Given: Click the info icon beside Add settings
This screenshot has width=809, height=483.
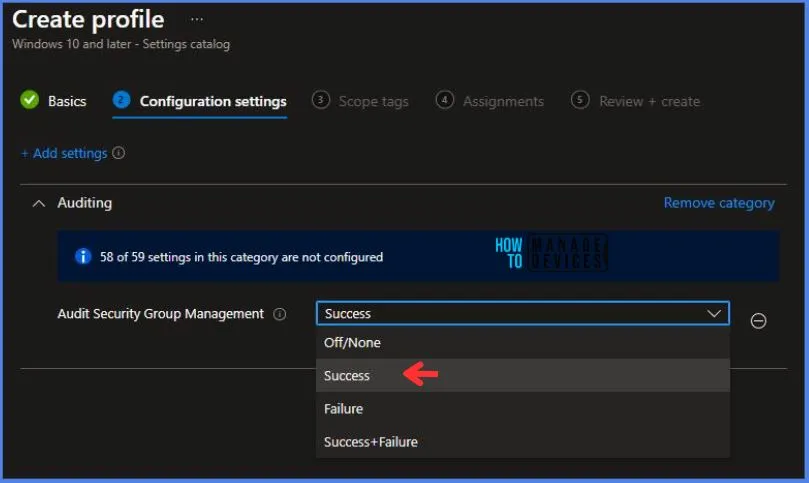Looking at the screenshot, I should (x=119, y=153).
